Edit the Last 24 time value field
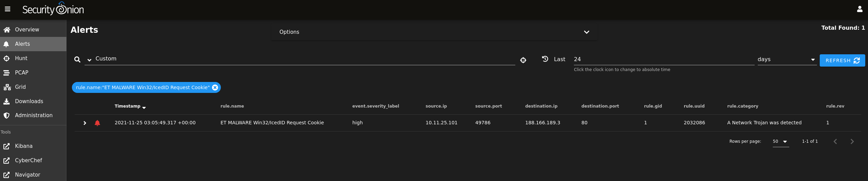The width and height of the screenshot is (868, 181). click(x=664, y=59)
